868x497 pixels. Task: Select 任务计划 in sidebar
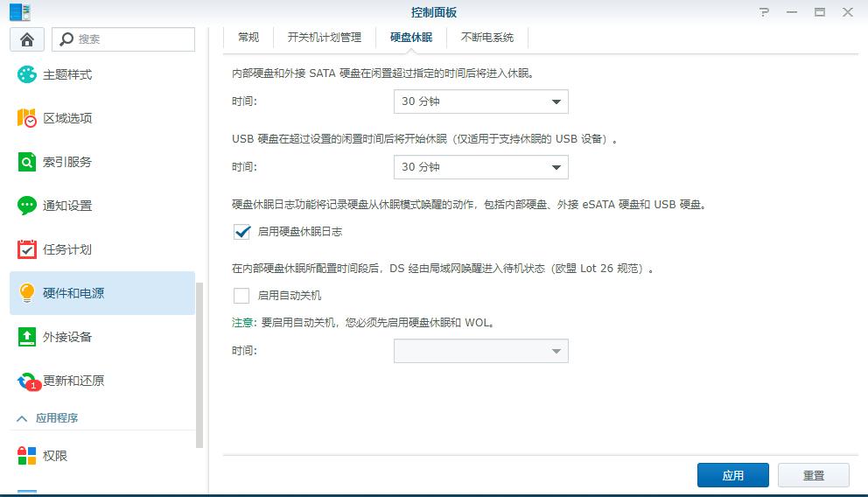(x=102, y=249)
